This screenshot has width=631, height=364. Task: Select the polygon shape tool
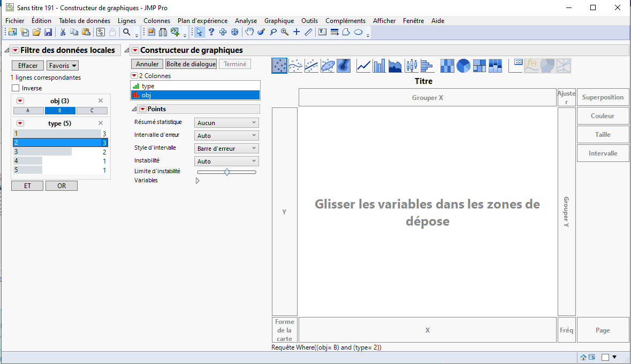click(346, 32)
